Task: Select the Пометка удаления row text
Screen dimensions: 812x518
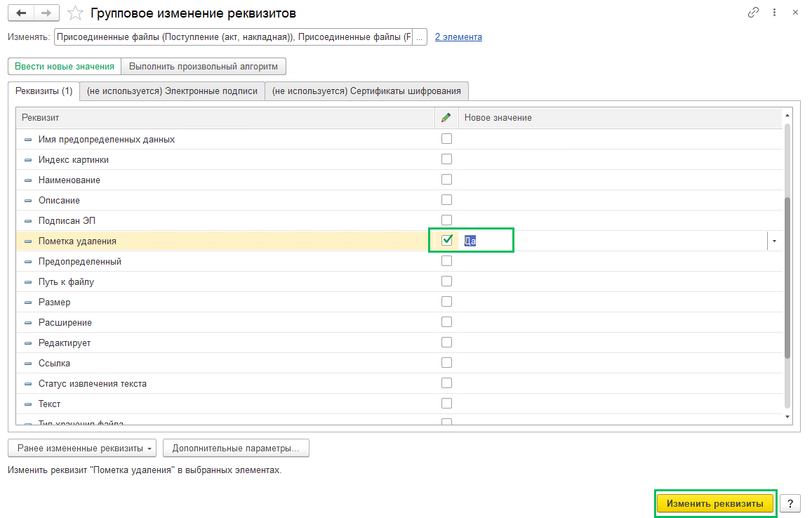Action: (77, 241)
